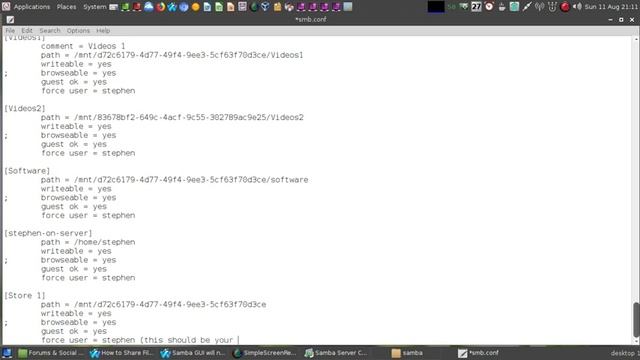Viewport: 640px width, 360px height.
Task: Switch to *smb.conf taskbar button
Action: pos(478,353)
